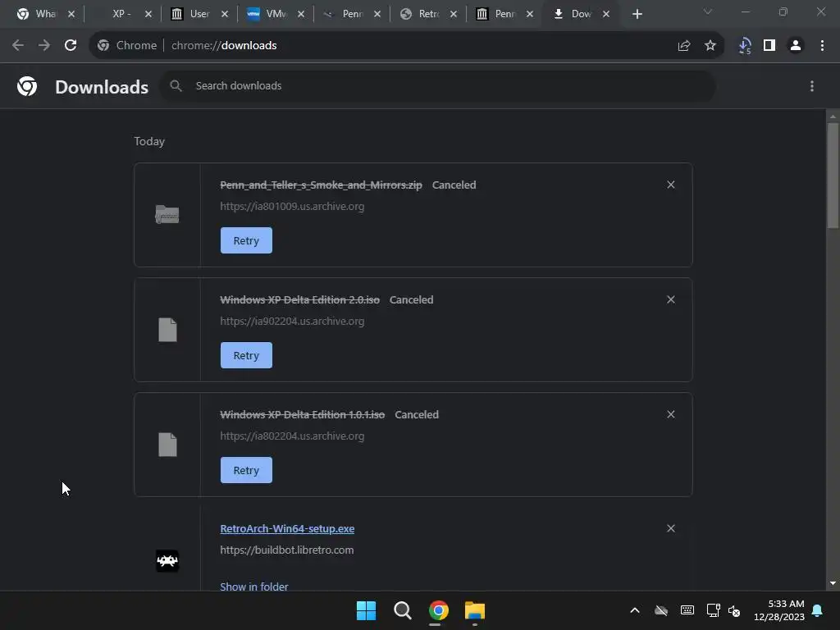Click the scrollbar down arrow

pos(833,583)
